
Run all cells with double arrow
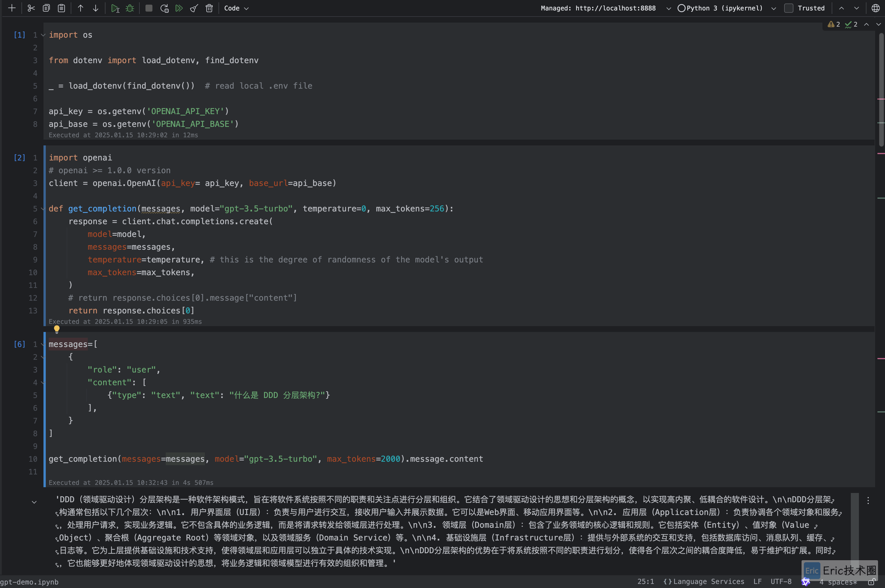click(179, 8)
